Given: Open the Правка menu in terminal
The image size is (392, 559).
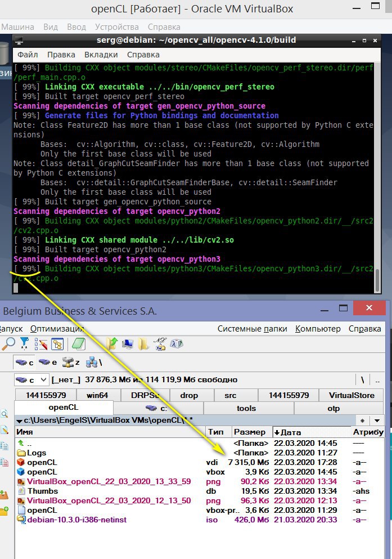Looking at the screenshot, I should (x=61, y=55).
